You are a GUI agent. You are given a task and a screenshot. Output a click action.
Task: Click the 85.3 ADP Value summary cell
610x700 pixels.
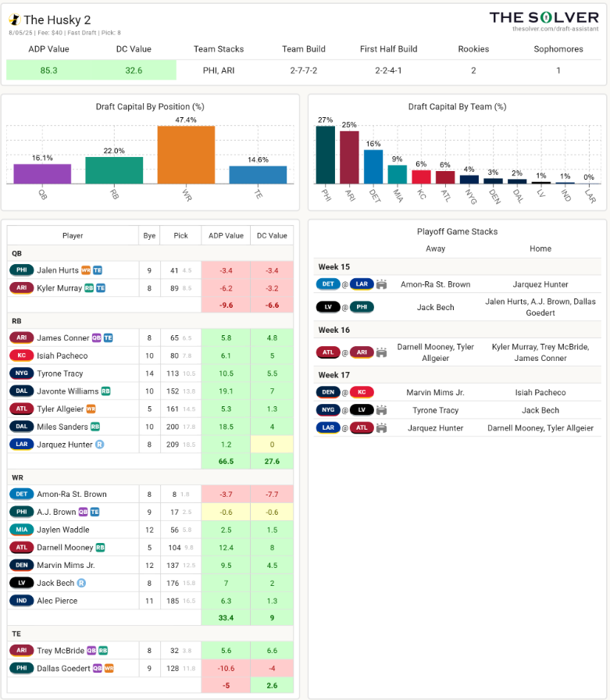(x=48, y=70)
